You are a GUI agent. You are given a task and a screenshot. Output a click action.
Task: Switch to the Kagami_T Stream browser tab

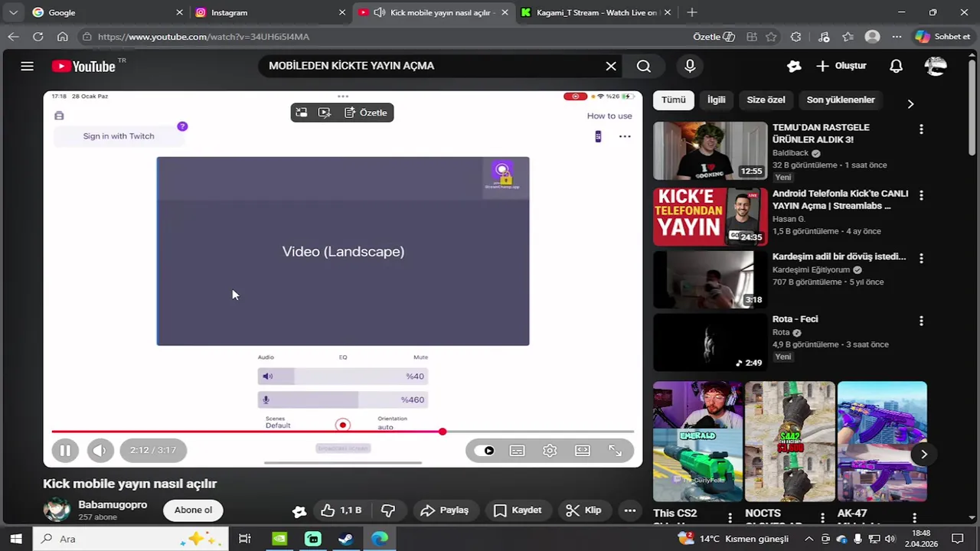click(x=597, y=12)
